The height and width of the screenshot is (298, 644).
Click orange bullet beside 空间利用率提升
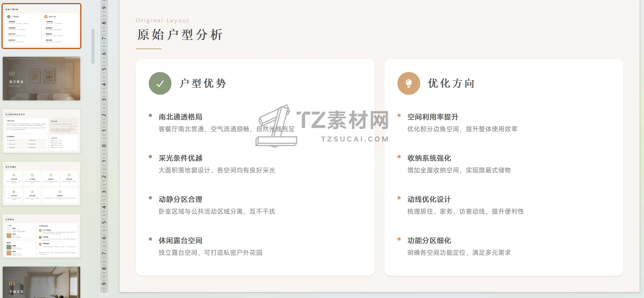pyautogui.click(x=399, y=115)
